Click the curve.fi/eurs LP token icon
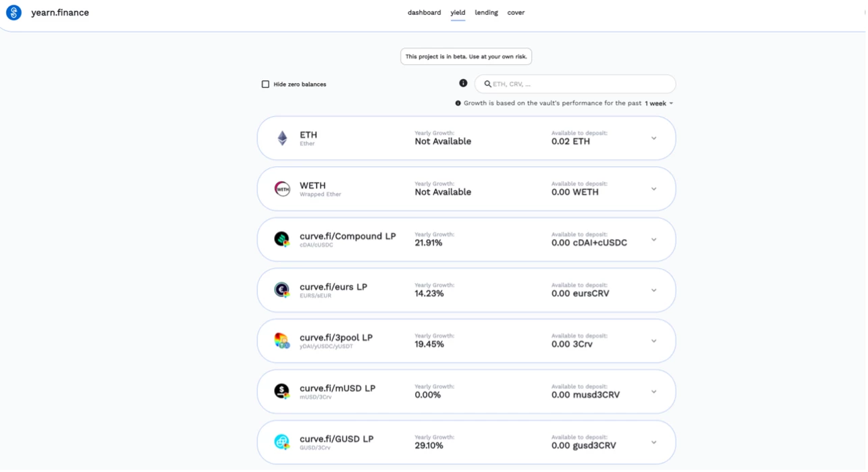Image resolution: width=868 pixels, height=472 pixels. click(282, 290)
